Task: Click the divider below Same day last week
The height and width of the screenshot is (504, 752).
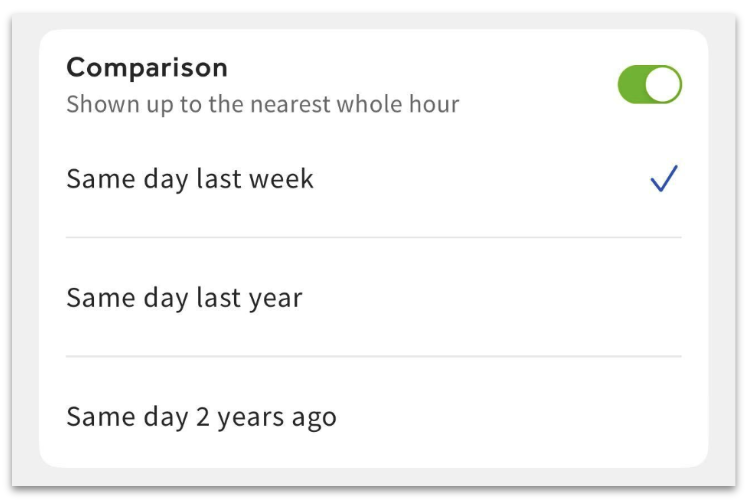Action: (x=373, y=237)
